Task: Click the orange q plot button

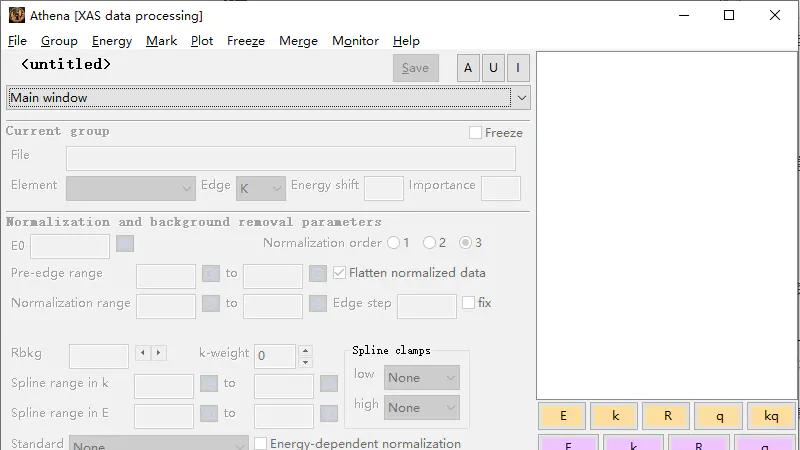Action: coord(719,416)
